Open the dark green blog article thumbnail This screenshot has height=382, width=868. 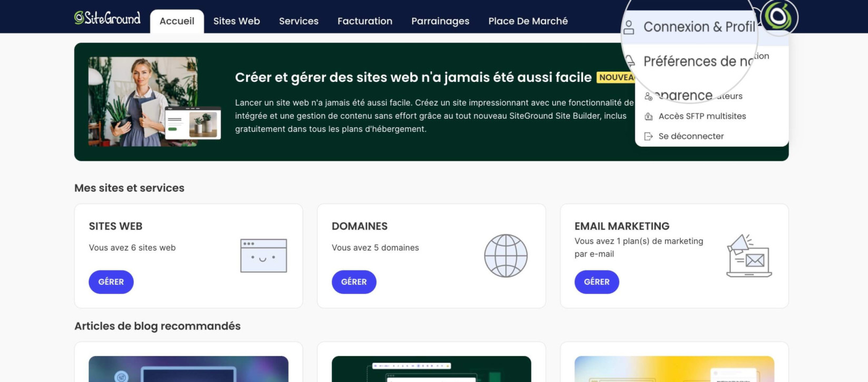click(431, 369)
